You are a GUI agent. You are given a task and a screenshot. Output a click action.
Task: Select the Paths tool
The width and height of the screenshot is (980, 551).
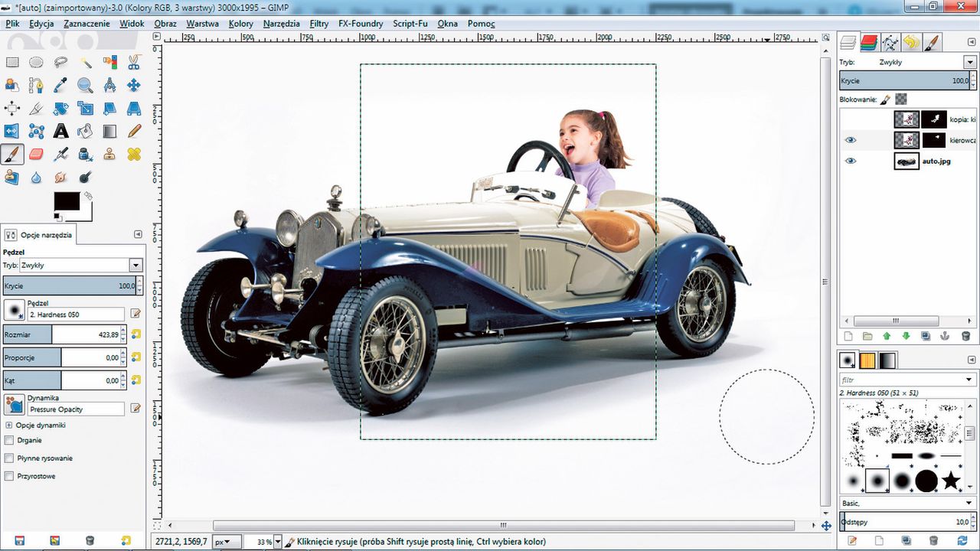click(36, 86)
